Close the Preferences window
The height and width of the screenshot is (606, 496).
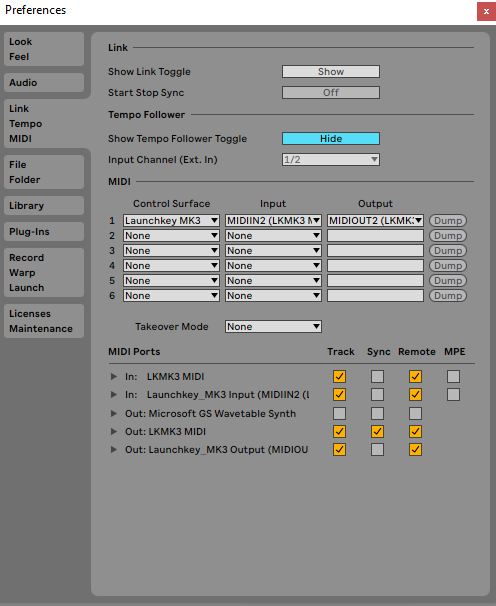[x=486, y=12]
